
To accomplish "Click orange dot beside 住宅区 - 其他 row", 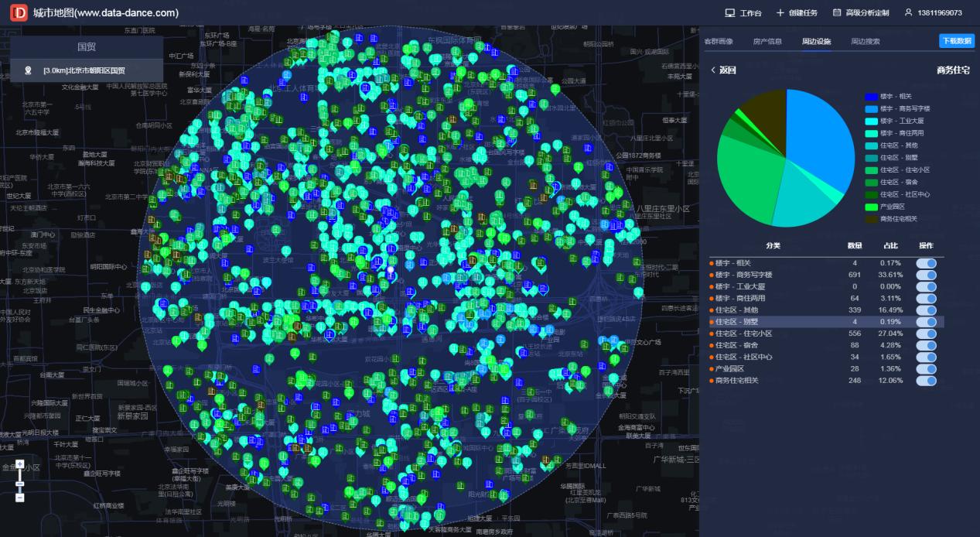I will [712, 310].
